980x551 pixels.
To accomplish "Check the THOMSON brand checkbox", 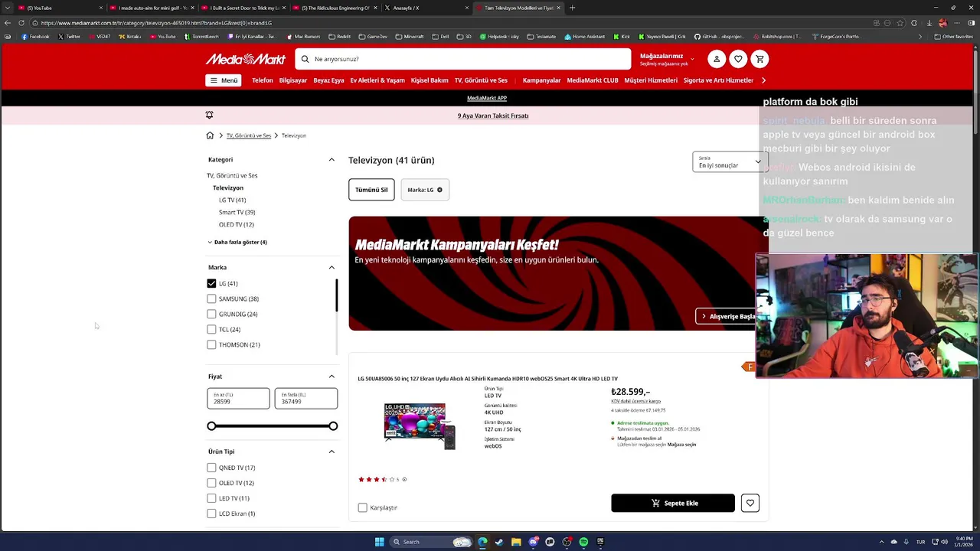I will tap(211, 344).
